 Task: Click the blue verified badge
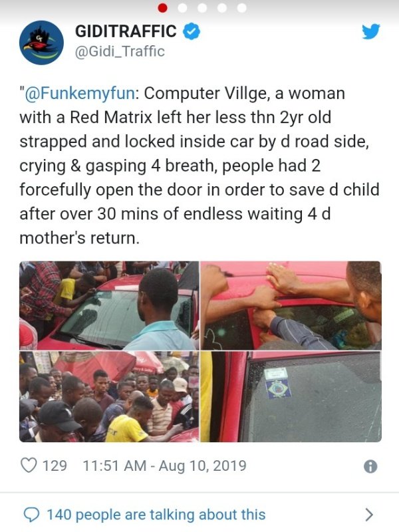pos(192,31)
